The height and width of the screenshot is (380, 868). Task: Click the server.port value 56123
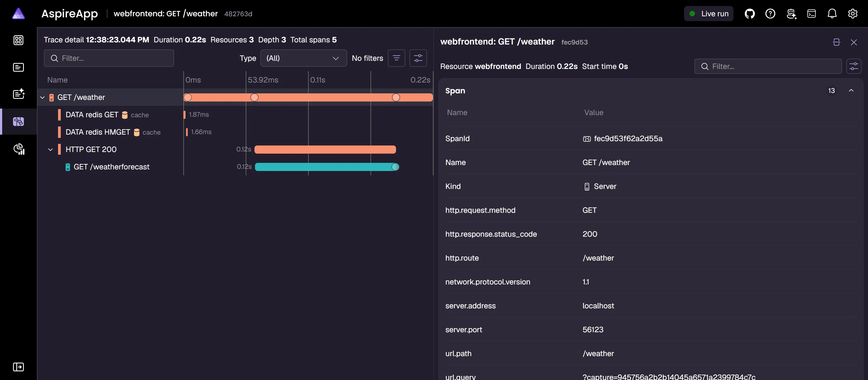(593, 330)
